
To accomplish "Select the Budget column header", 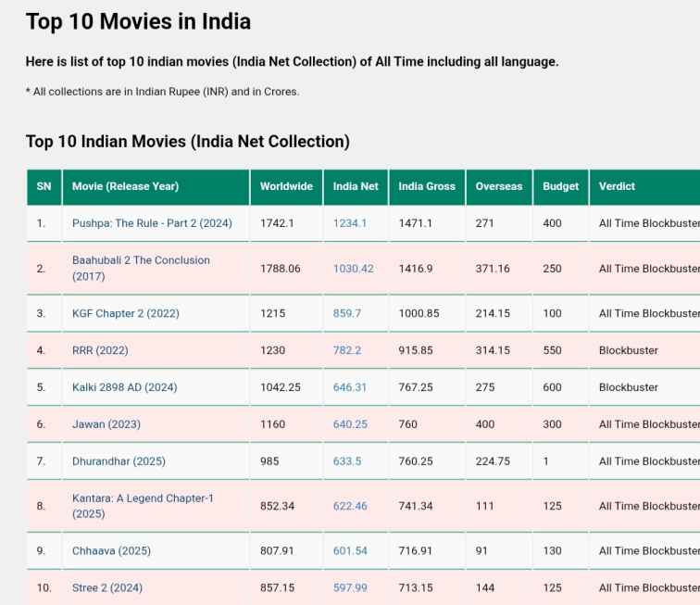I will pyautogui.click(x=560, y=186).
